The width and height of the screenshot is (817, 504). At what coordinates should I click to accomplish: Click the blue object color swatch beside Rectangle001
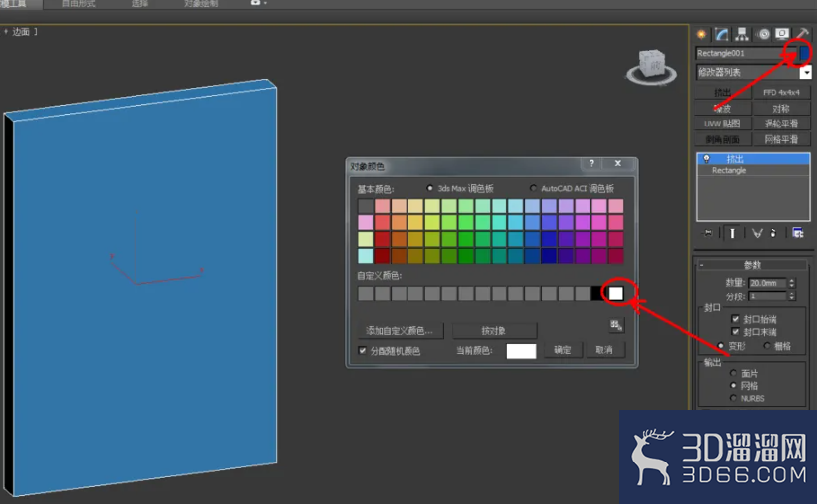point(804,53)
